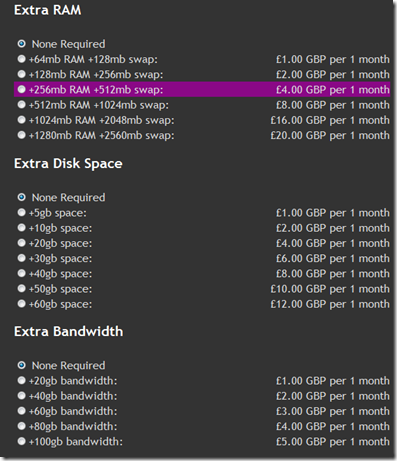Click the '+64mb RAM +128mb swap:' label text

click(93, 59)
